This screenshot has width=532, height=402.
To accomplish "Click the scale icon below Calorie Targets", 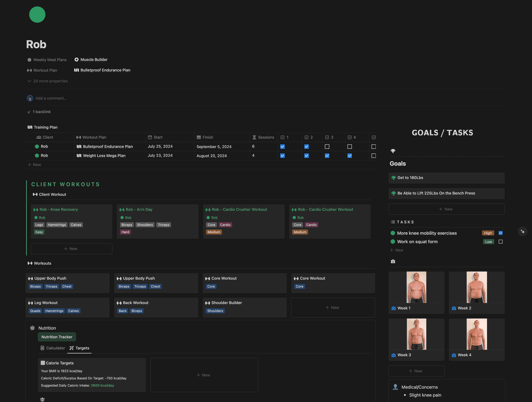I will coord(42,399).
